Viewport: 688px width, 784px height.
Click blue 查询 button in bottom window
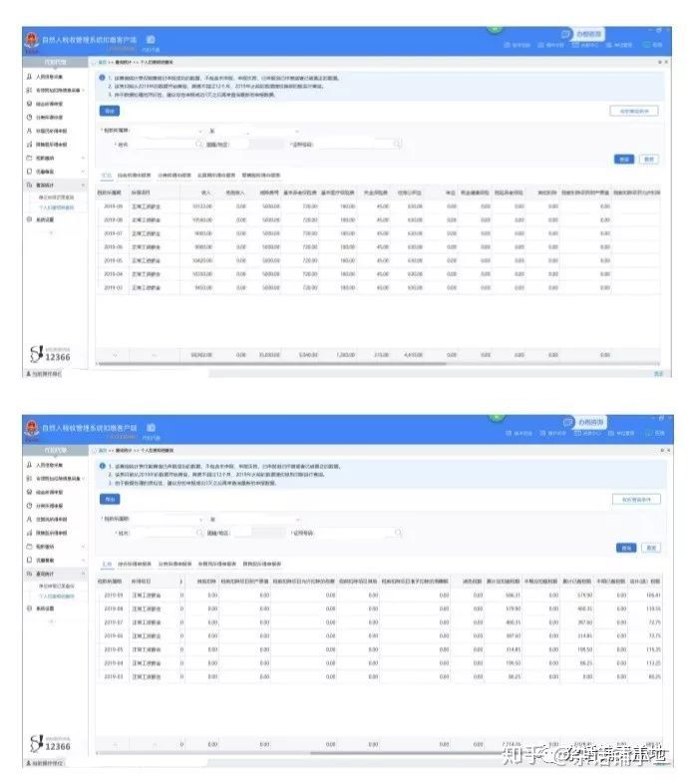click(626, 548)
